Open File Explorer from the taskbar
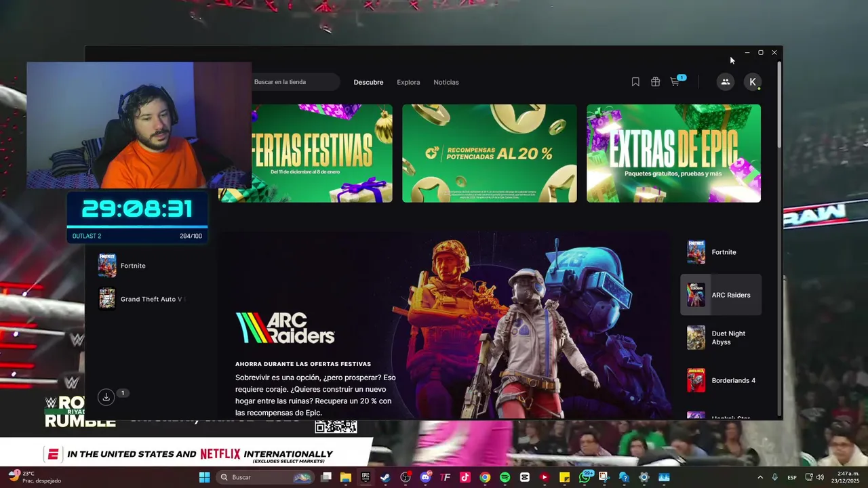The image size is (868, 488). tap(346, 477)
